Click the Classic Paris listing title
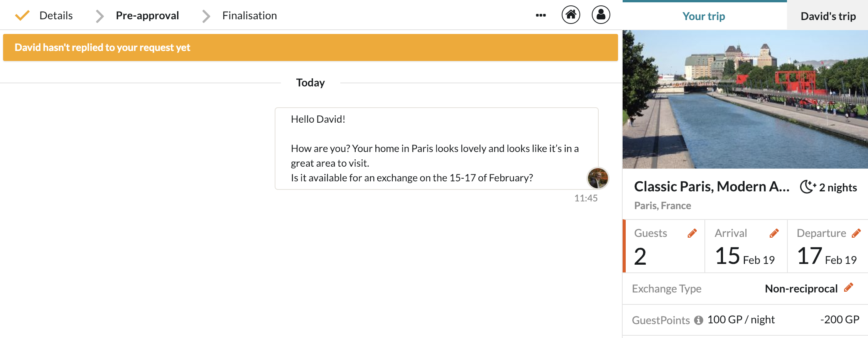This screenshot has height=338, width=868. (711, 187)
